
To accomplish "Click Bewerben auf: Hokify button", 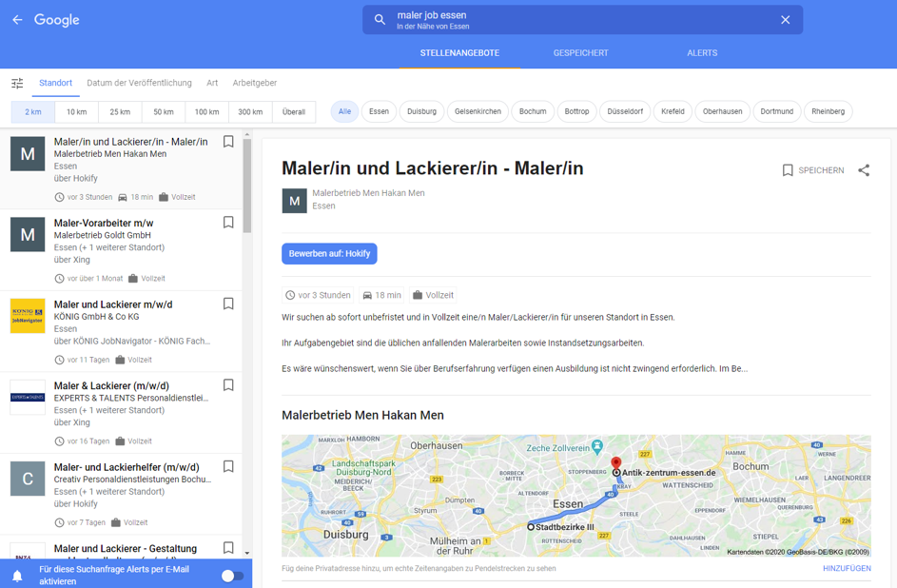I will (329, 253).
